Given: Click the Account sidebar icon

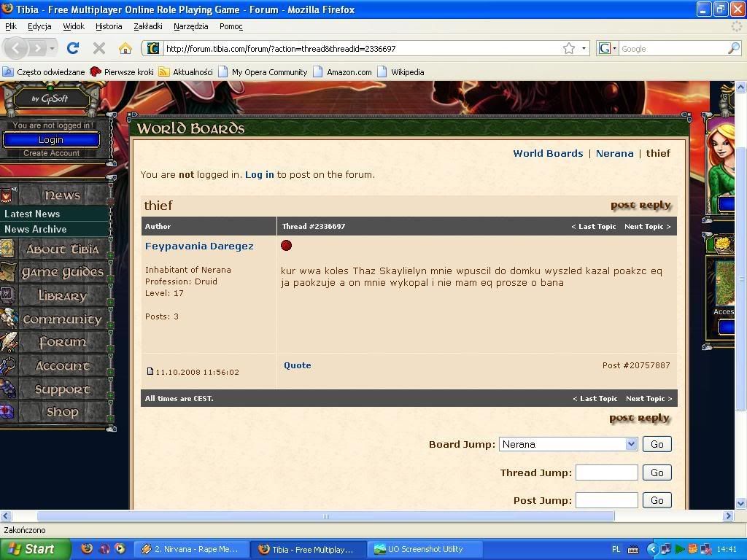Looking at the screenshot, I should point(9,365).
